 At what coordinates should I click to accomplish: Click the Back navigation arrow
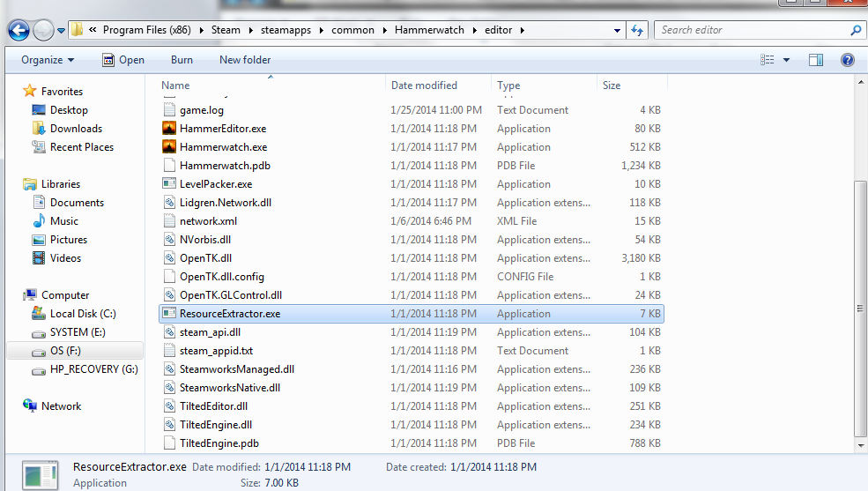click(x=19, y=30)
